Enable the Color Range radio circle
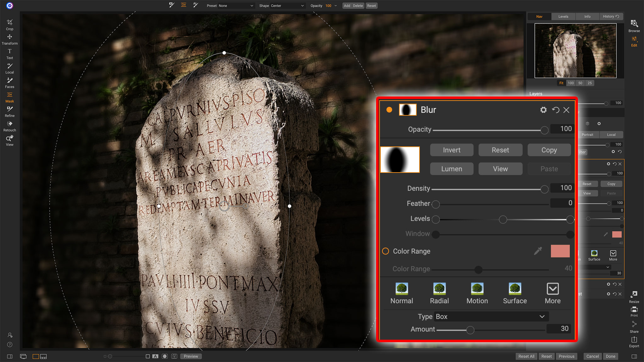Image resolution: width=644 pixels, height=362 pixels. tap(386, 251)
